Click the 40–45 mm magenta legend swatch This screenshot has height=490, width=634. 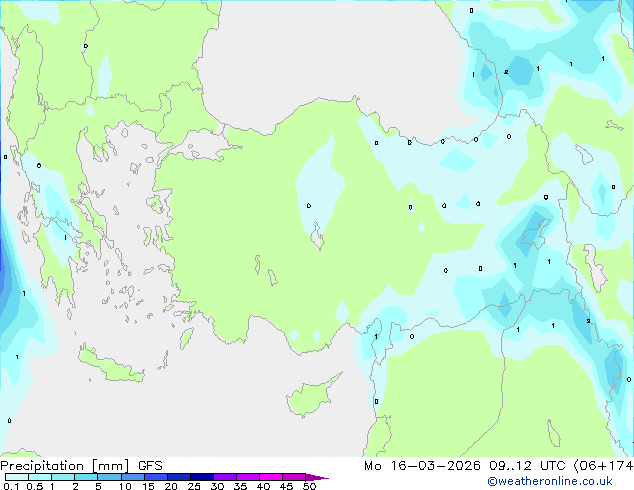pos(271,477)
